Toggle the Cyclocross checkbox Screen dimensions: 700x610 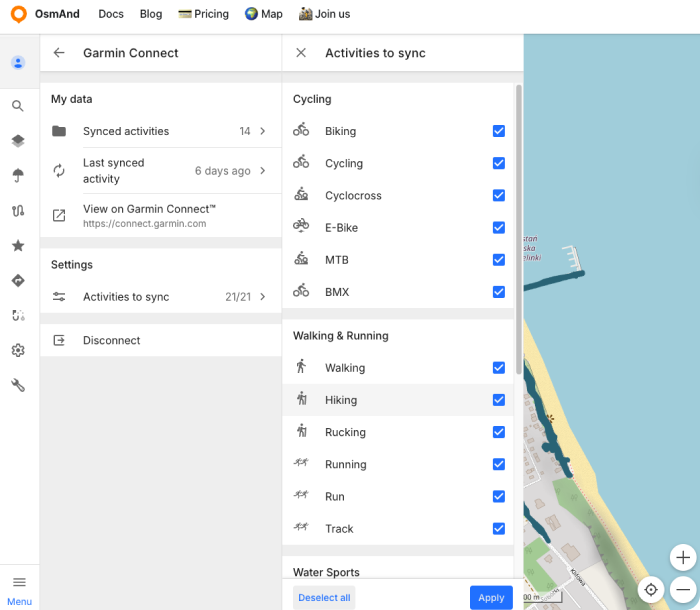[499, 195]
